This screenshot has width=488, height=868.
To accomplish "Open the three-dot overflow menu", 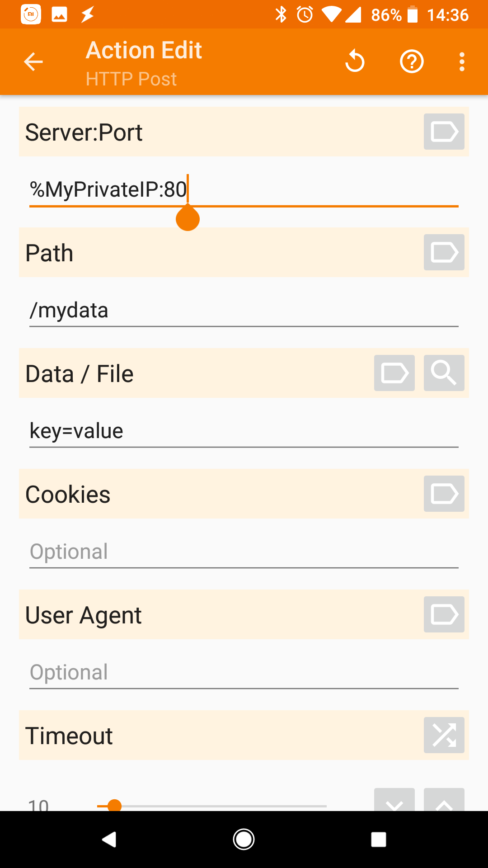I will click(x=462, y=61).
